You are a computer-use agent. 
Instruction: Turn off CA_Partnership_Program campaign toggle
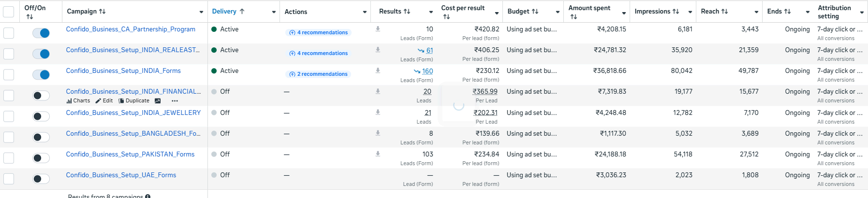[41, 33]
